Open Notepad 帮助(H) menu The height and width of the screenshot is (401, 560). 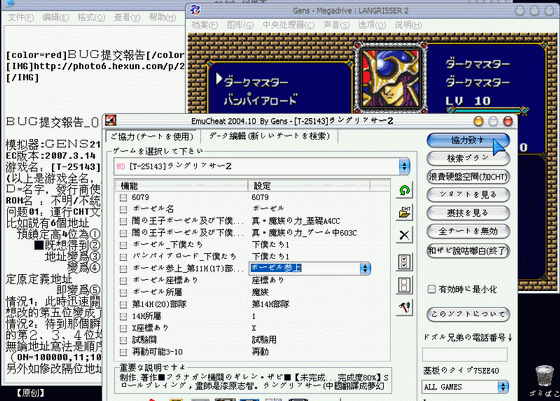(162, 17)
